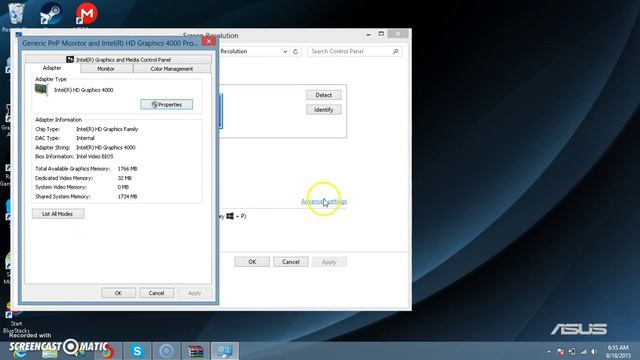The height and width of the screenshot is (360, 640).
Task: Click OK in the adapter properties dialog
Action: (x=118, y=293)
